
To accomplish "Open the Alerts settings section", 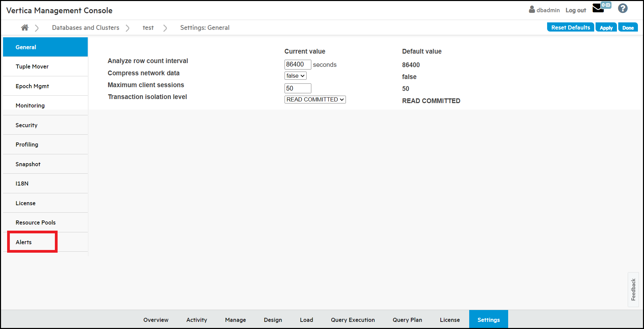I will pos(24,242).
